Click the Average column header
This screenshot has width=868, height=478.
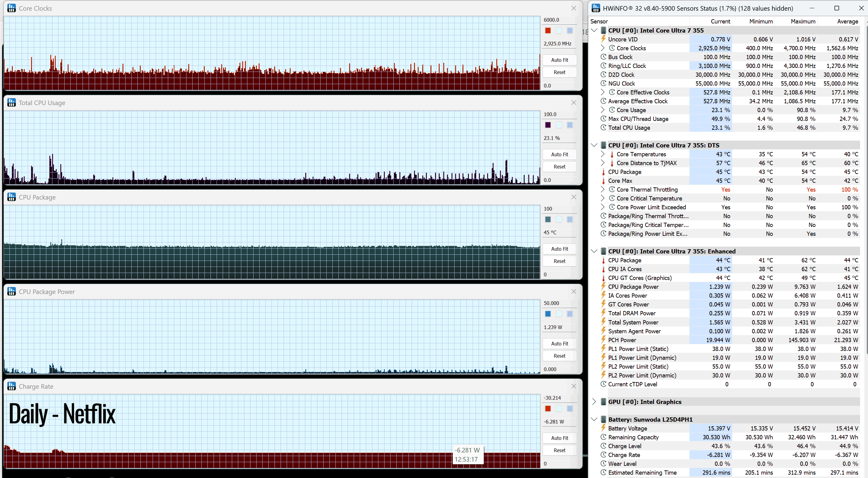tap(848, 21)
